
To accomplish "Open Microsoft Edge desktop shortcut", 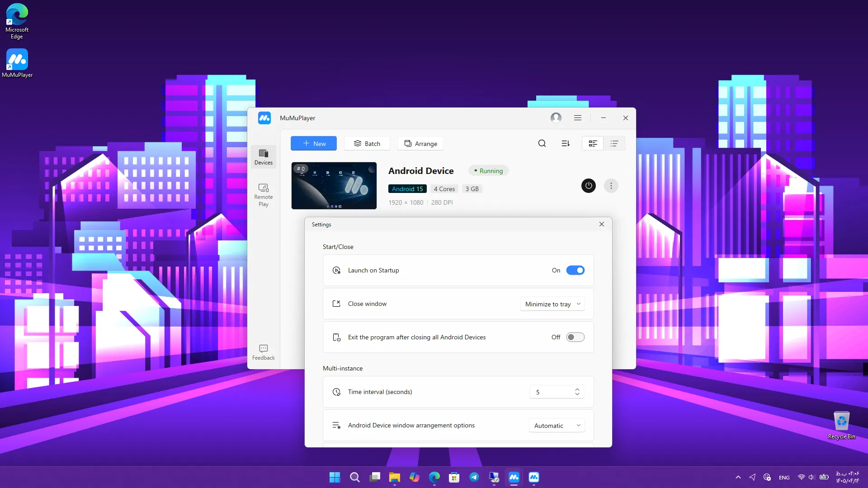I will [x=17, y=21].
